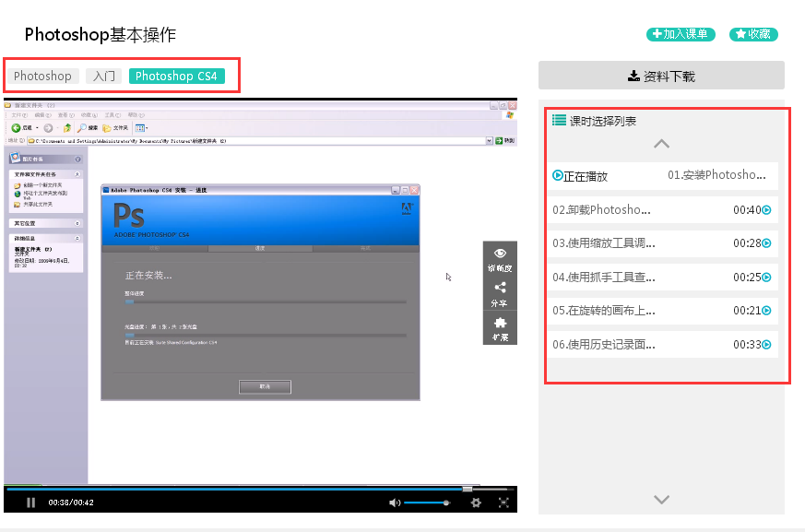Click the 加入课单 button
Image resolution: width=805 pixels, height=532 pixels.
(x=681, y=34)
